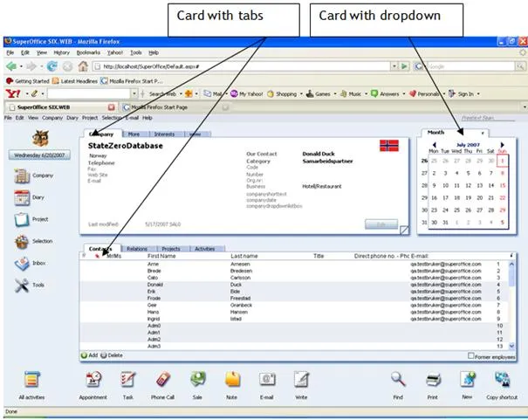This screenshot has height=420, width=528.
Task: Open the Month dropdown on calendar
Action: (483, 133)
